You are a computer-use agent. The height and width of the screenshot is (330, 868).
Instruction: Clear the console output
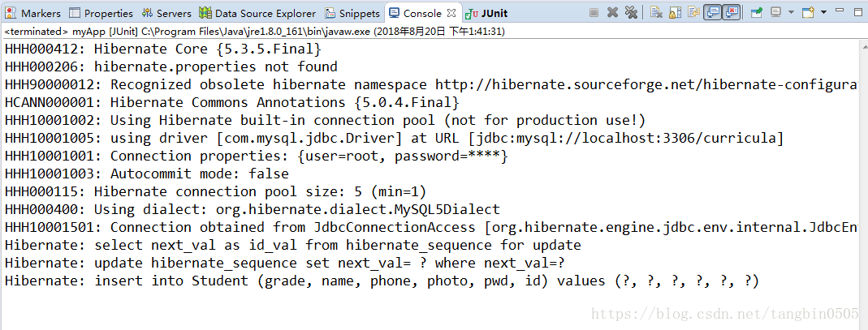(x=657, y=13)
